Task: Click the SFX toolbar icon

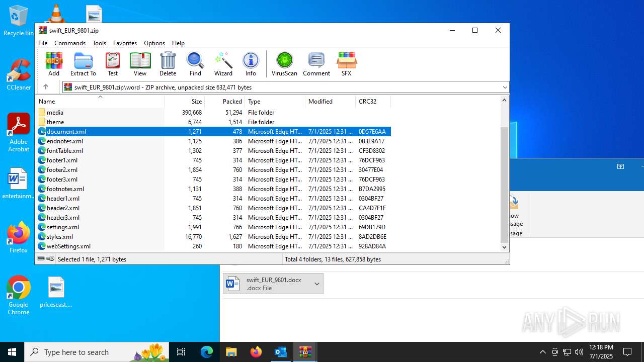Action: point(346,64)
